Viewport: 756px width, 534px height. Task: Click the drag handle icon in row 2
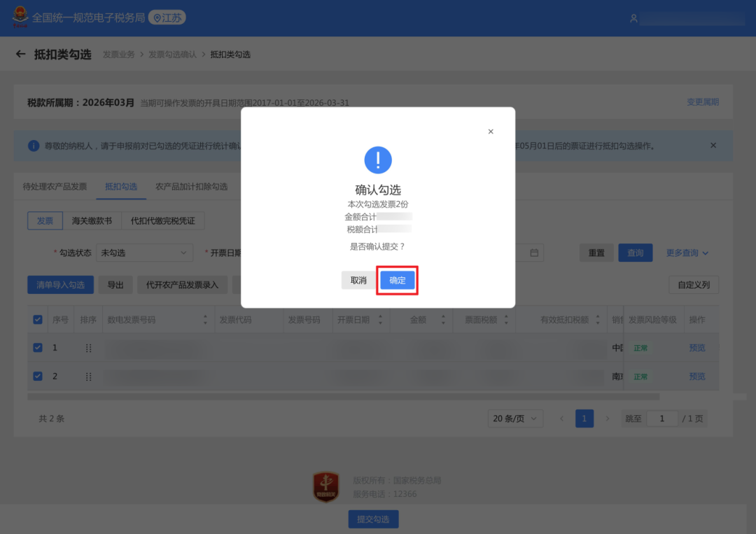(x=88, y=377)
